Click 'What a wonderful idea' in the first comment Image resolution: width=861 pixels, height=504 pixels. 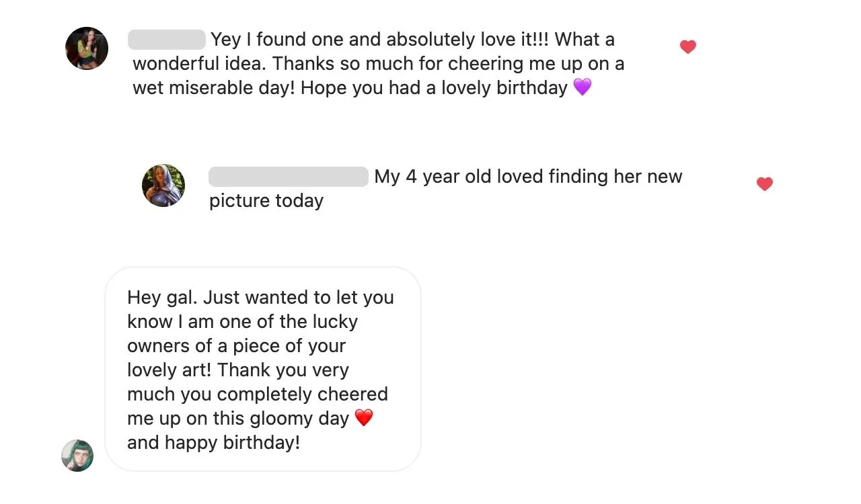point(373,52)
